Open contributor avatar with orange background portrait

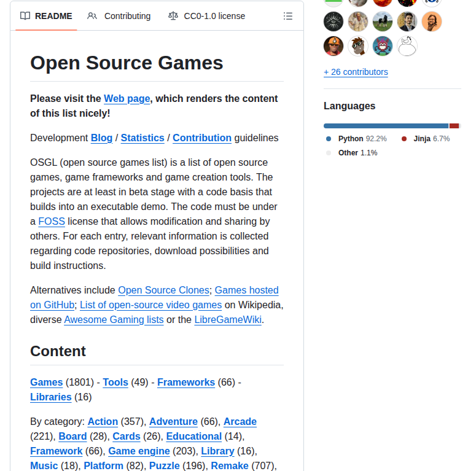432,21
